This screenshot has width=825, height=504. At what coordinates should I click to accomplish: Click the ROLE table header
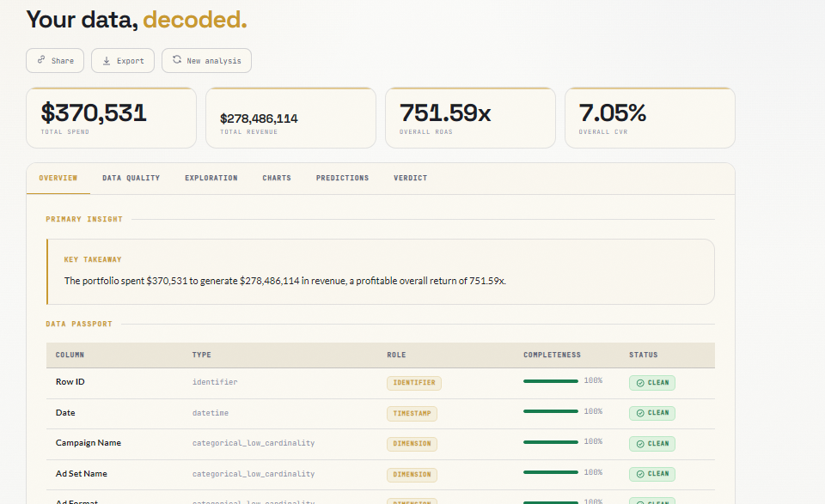pos(396,355)
